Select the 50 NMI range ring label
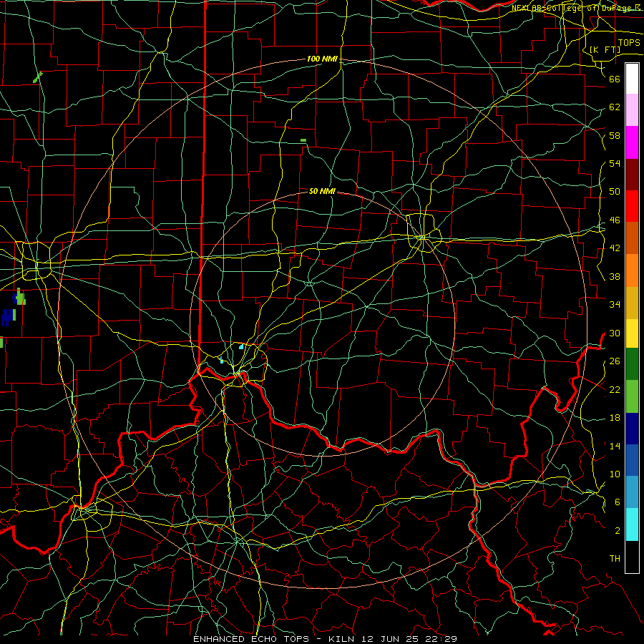Viewport: 644px width, 644px height. pyautogui.click(x=322, y=191)
